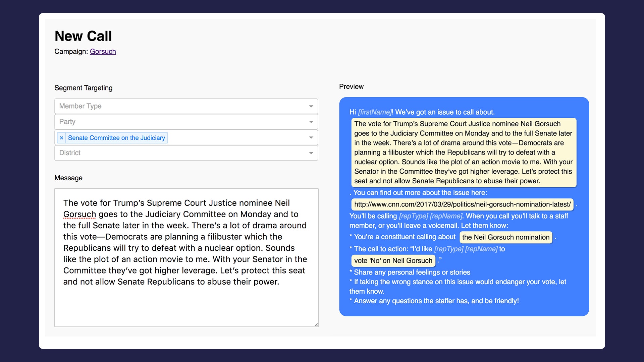Image resolution: width=644 pixels, height=362 pixels.
Task: Click the Segment Targeting label
Action: pyautogui.click(x=84, y=88)
